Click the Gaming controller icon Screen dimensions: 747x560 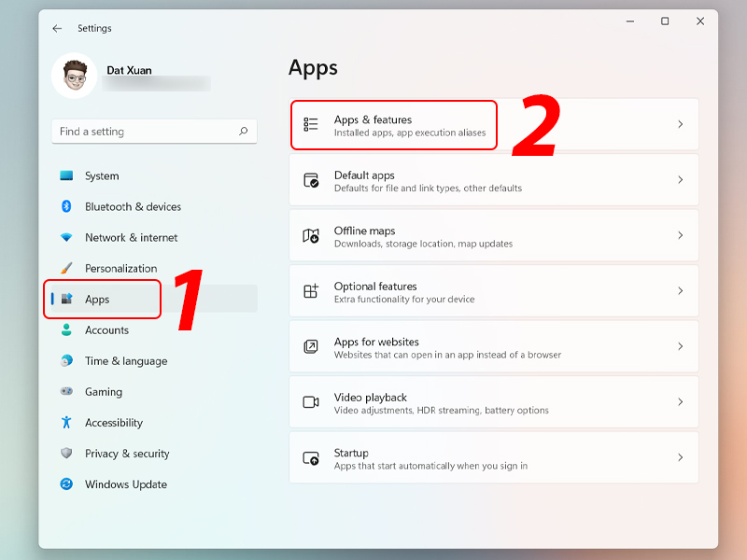(66, 391)
